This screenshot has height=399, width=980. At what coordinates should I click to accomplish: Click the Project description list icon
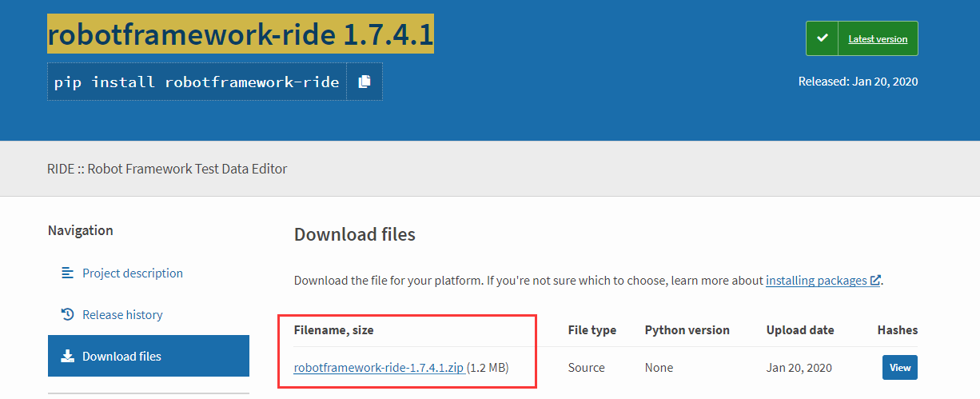coord(68,273)
